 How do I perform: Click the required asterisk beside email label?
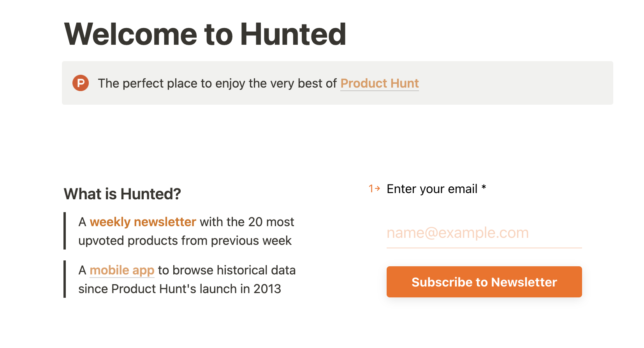coord(484,188)
